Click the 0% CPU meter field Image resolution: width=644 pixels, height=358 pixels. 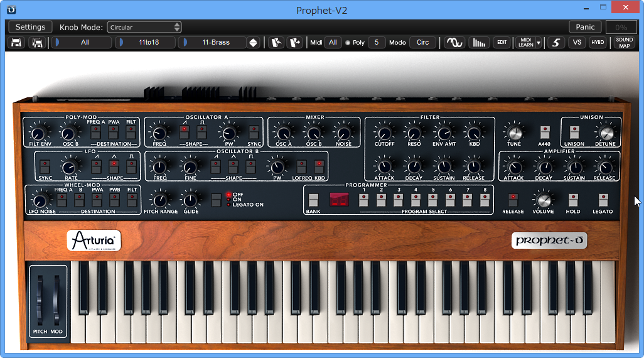[621, 27]
